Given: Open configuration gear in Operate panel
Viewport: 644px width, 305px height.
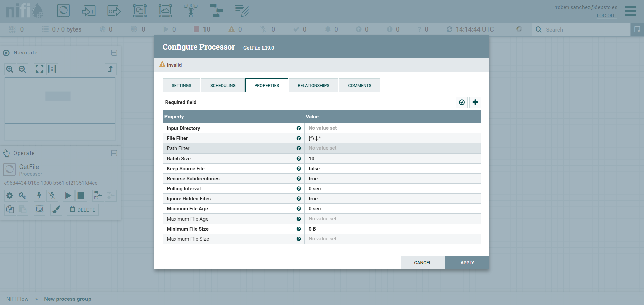Looking at the screenshot, I should coord(10,196).
